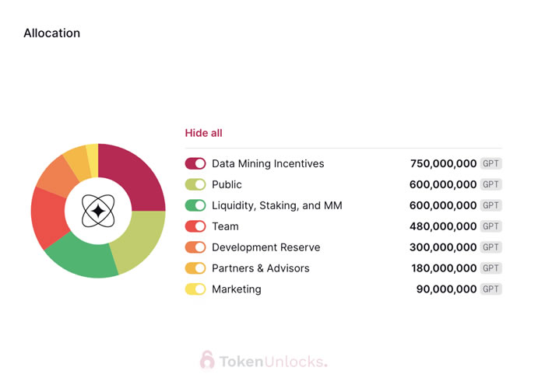Click the 90,000,000 Marketing amount

click(x=446, y=289)
